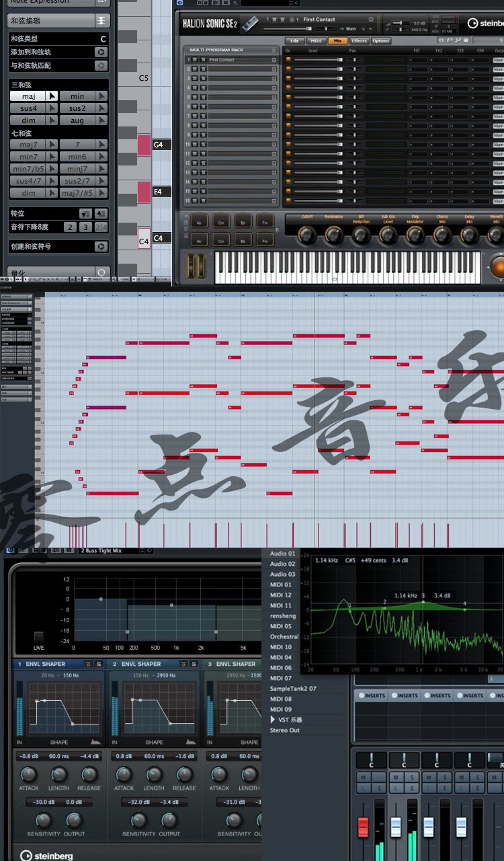Open the Edit tab in HALion Sonic
Image resolution: width=504 pixels, height=861 pixels.
(x=293, y=41)
